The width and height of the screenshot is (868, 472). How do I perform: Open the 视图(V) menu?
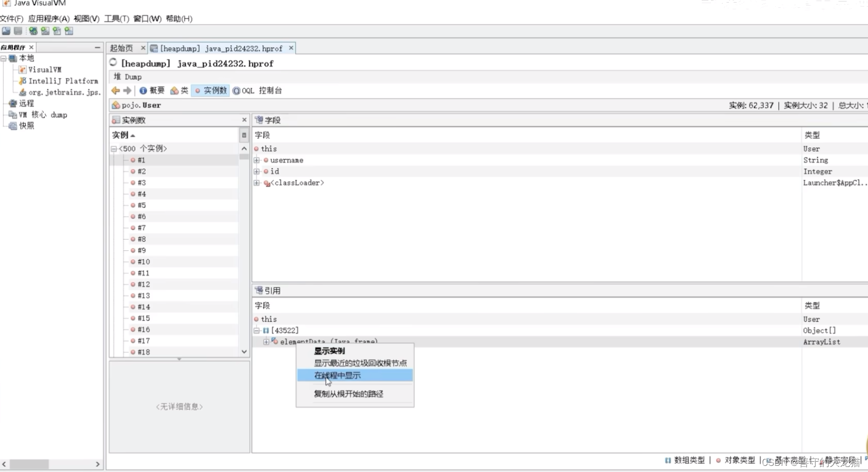click(86, 18)
